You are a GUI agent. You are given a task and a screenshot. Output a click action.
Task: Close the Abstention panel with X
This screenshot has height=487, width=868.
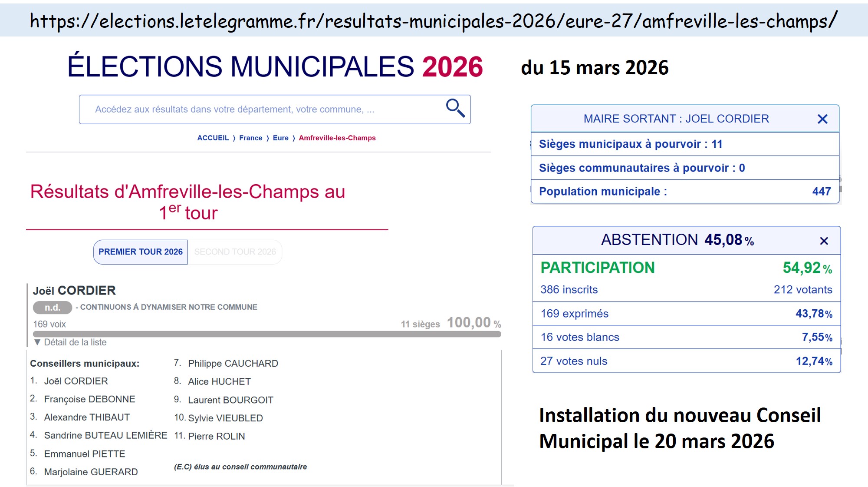(824, 241)
